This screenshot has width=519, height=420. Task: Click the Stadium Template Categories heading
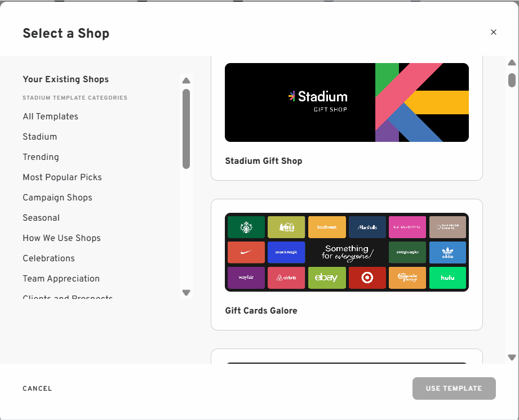pos(75,98)
